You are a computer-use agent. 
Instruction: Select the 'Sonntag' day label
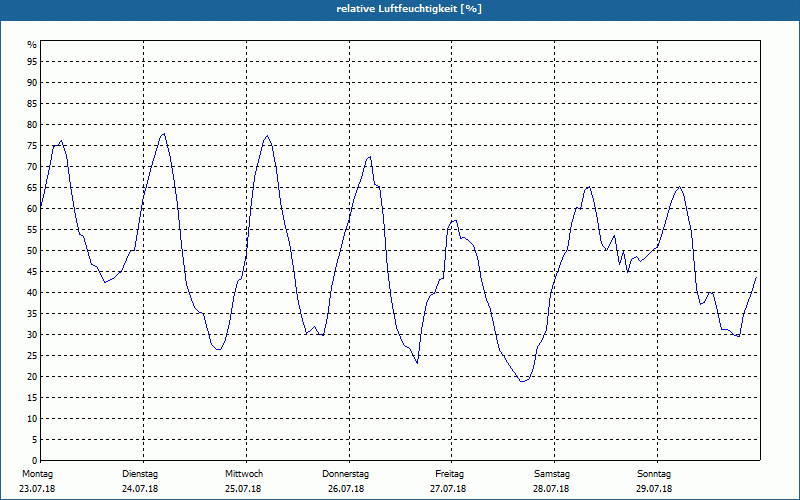tap(654, 474)
